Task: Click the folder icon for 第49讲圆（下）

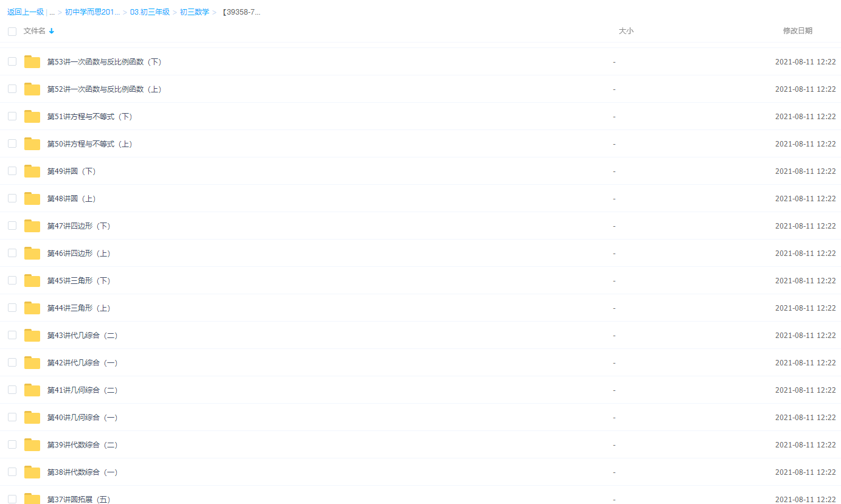Action: (x=32, y=171)
